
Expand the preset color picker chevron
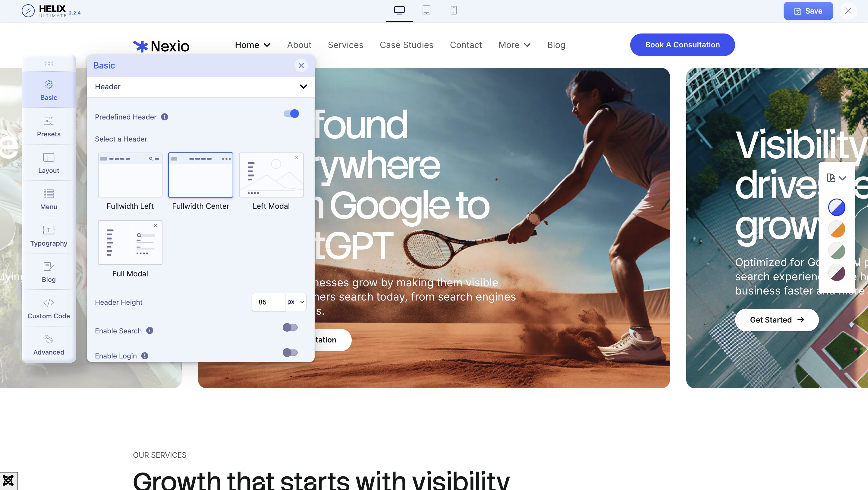point(842,178)
